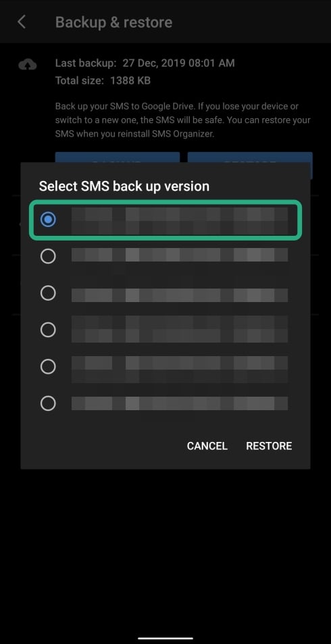This screenshot has width=331, height=644.
Task: Tap the blurred text of the third backup entry
Action: (180, 295)
